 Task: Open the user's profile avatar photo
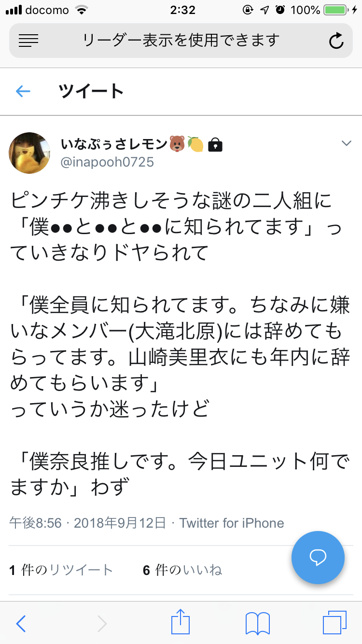tap(29, 153)
